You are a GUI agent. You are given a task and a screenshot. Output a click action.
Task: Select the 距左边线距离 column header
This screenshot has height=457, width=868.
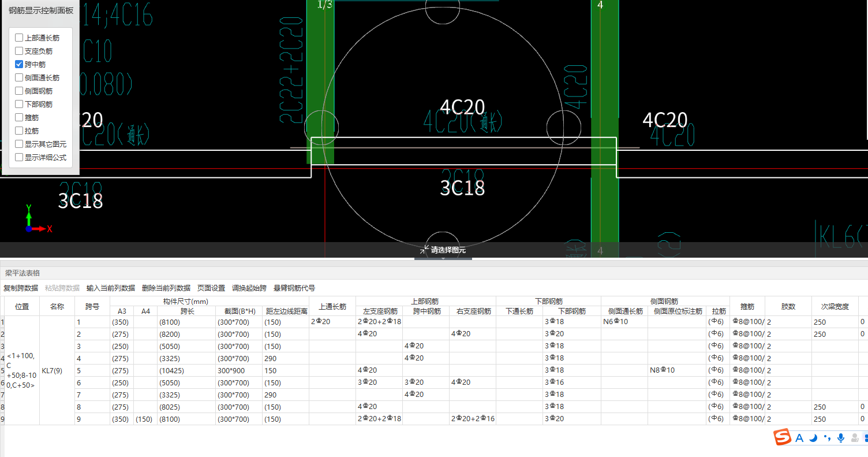coord(286,311)
